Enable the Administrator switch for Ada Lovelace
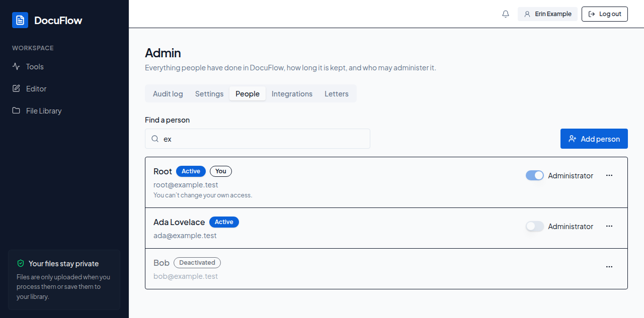Image resolution: width=644 pixels, height=318 pixels. (535, 226)
